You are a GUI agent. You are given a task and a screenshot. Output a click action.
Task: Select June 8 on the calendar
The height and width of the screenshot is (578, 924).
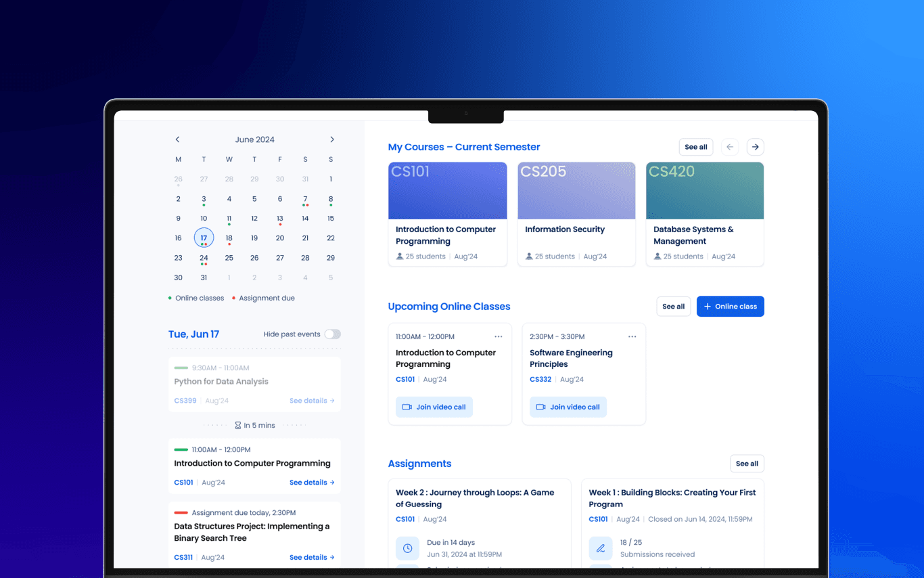331,199
